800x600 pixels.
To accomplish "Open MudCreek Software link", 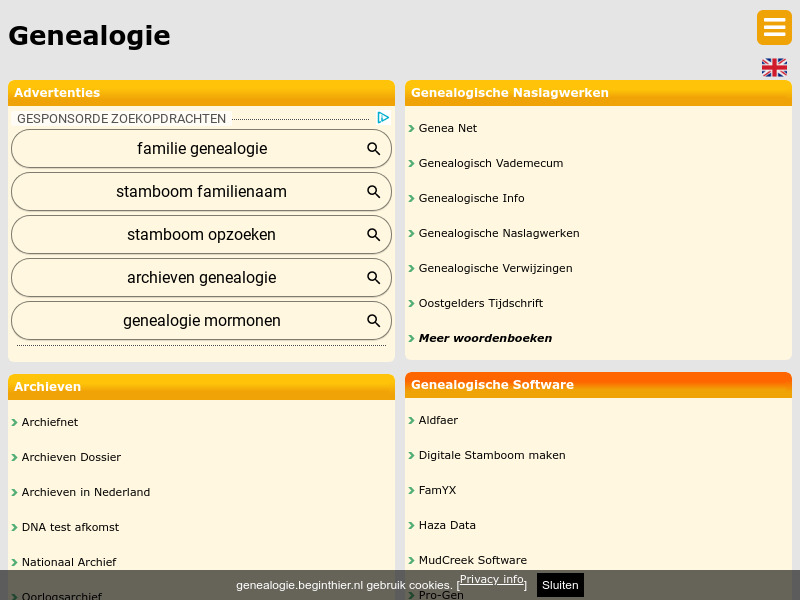I will coord(472,560).
